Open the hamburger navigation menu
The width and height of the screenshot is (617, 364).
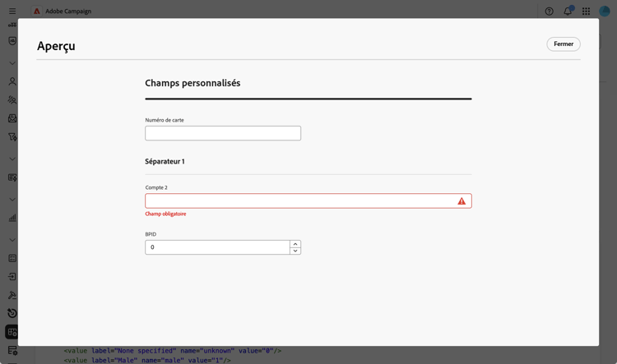pos(12,11)
